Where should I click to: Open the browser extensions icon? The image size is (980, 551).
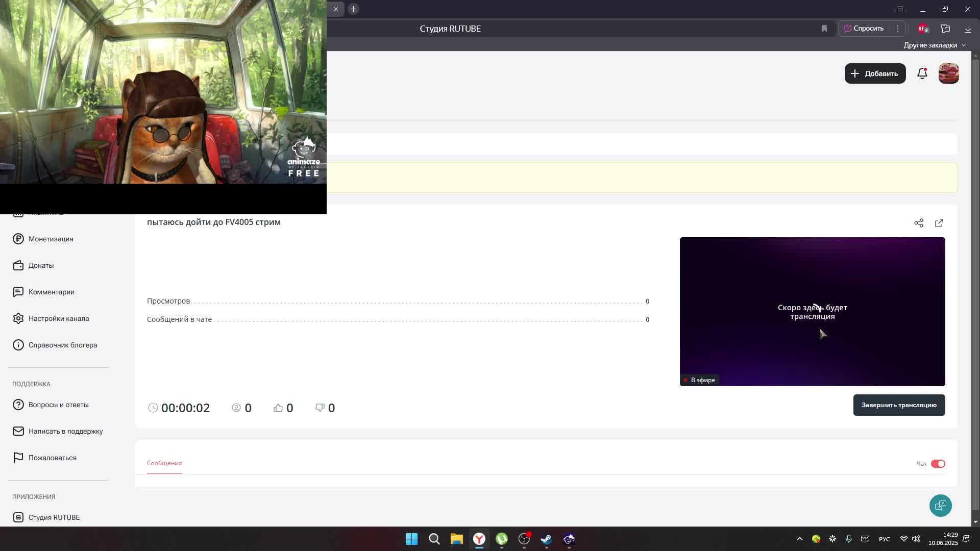click(x=945, y=29)
